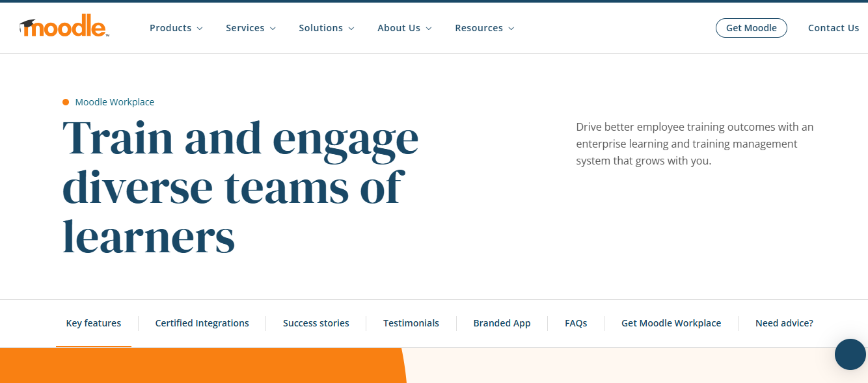Switch to the Certified Integrations section
This screenshot has height=383, width=868.
click(x=202, y=323)
